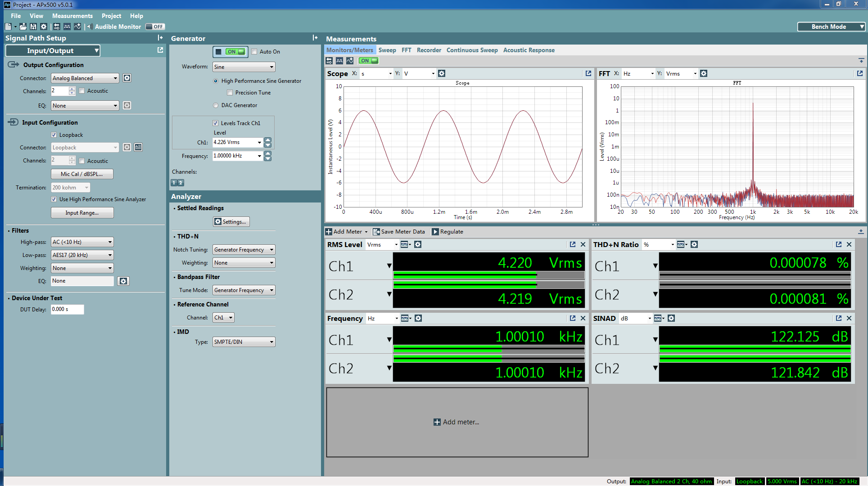868x486 pixels.
Task: Open Output Connector Analog Balanced dropdown
Action: 85,78
